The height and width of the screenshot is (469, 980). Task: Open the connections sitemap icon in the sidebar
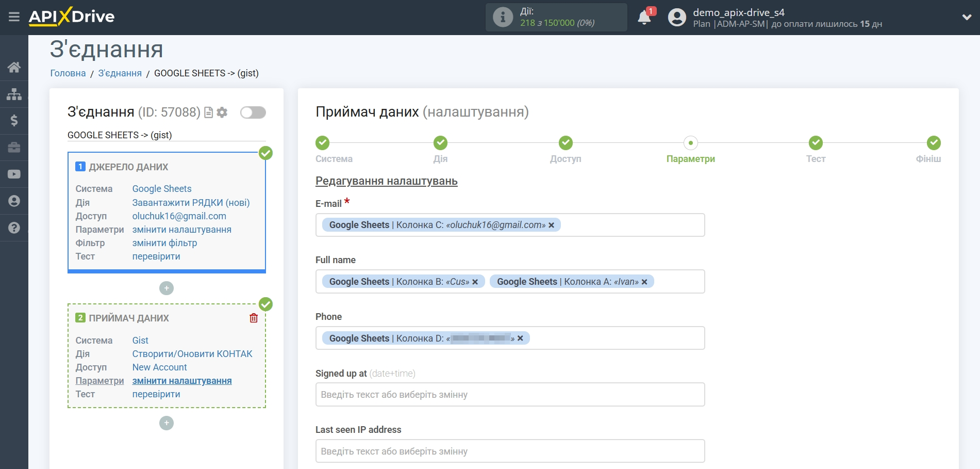(14, 94)
